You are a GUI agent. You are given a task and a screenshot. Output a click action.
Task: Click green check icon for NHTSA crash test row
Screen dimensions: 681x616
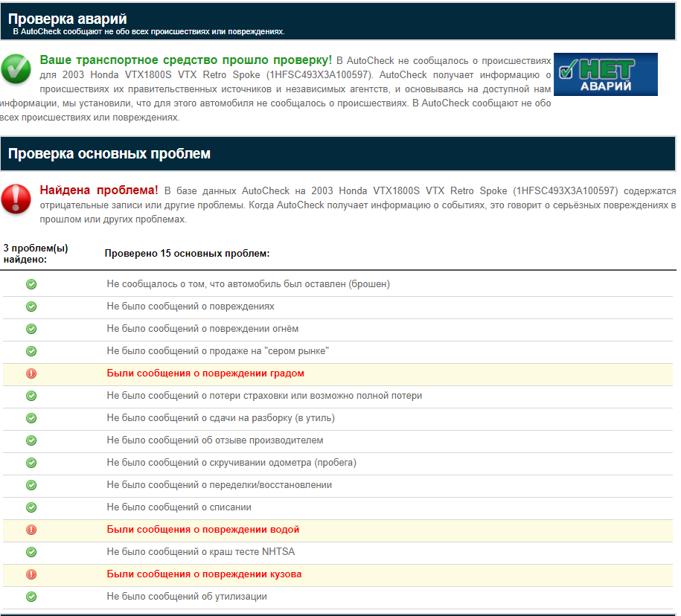coord(31,552)
